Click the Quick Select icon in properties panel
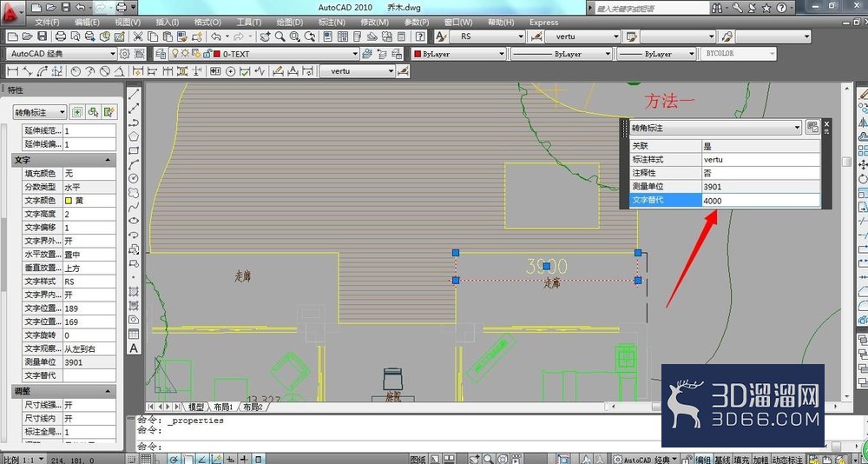 109,112
